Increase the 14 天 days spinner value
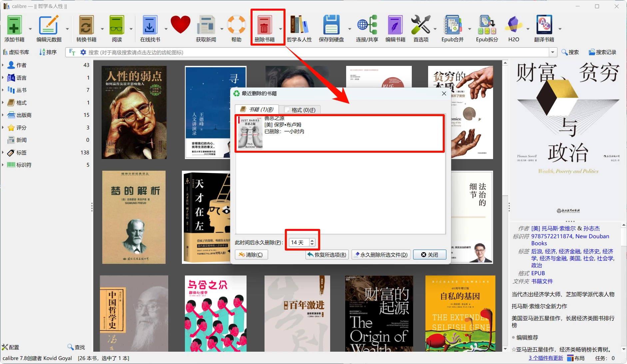627x364 pixels. point(312,241)
